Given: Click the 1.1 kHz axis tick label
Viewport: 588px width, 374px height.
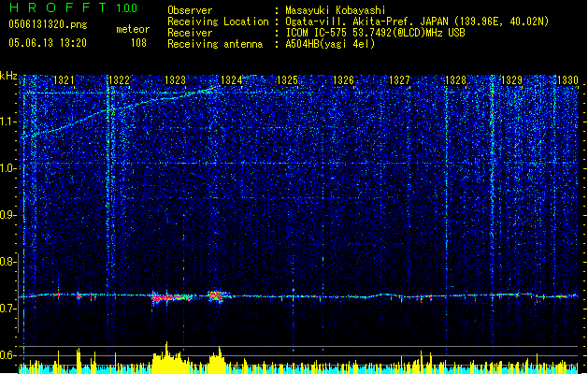Looking at the screenshot, I should tap(7, 122).
